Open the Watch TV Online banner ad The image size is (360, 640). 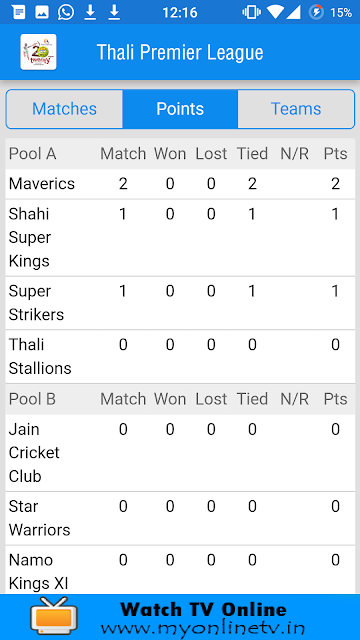[180, 617]
